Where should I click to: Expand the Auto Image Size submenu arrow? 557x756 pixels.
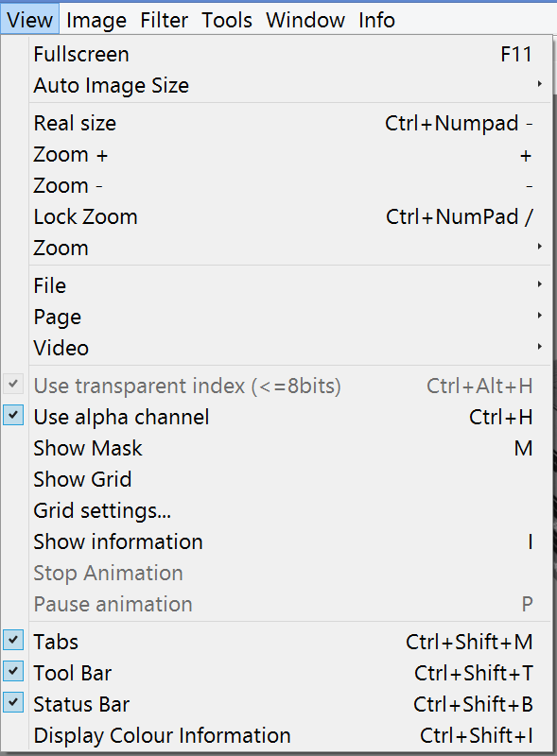coord(540,84)
